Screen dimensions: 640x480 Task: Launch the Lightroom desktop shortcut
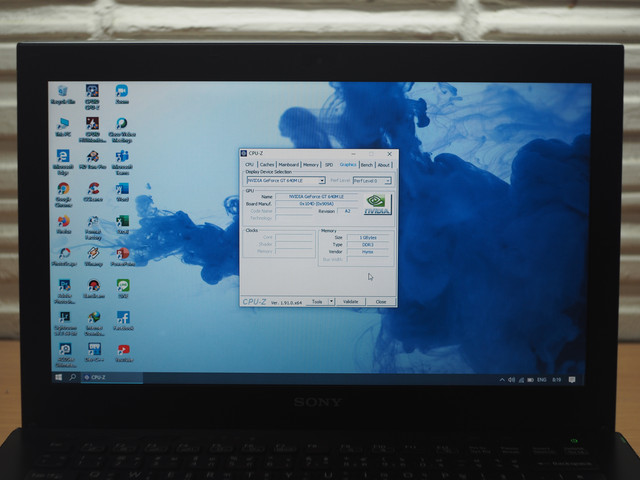[65, 324]
